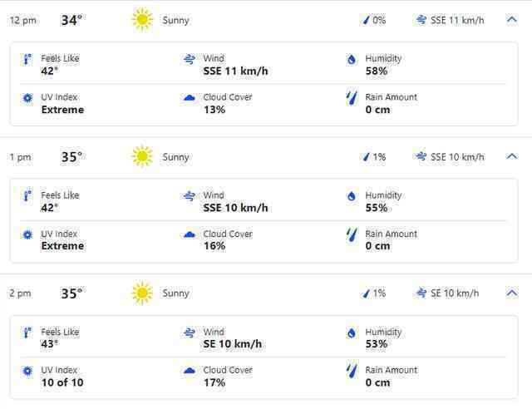The image size is (532, 409).
Task: Click the UV Index icon beside Extreme at 1 pm
Action: click(27, 234)
